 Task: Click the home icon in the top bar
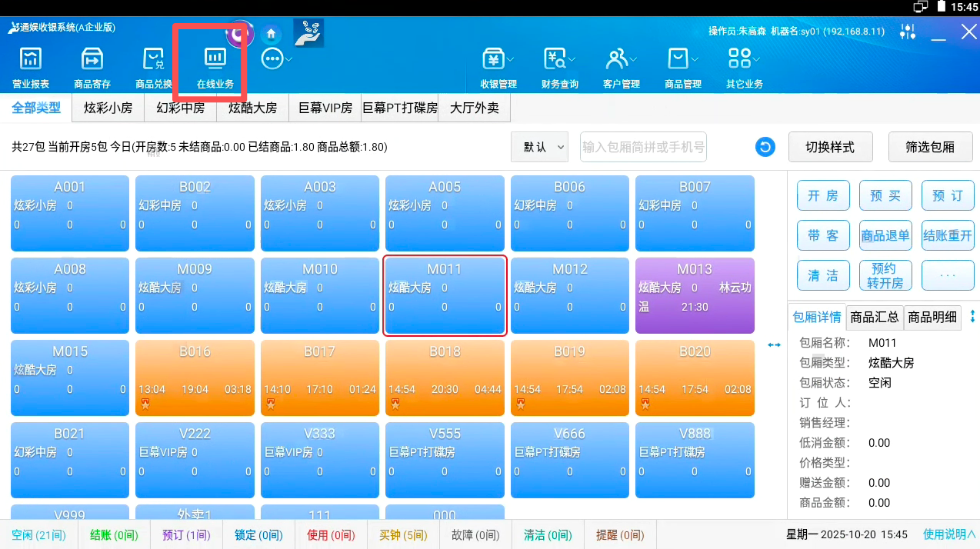[271, 33]
